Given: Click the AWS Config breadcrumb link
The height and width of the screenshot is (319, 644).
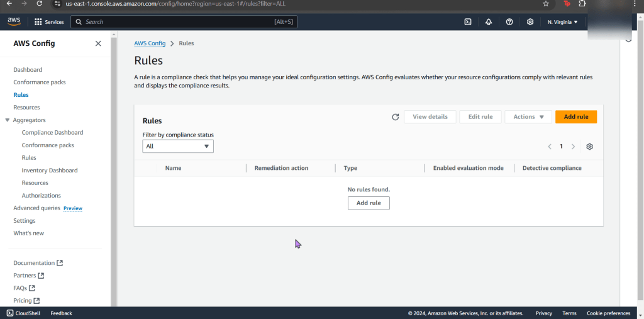Looking at the screenshot, I should [x=150, y=43].
